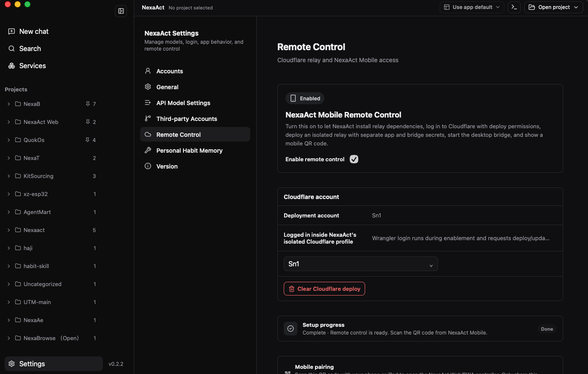
Task: Click the v0.2.2 version label
Action: pyautogui.click(x=116, y=364)
